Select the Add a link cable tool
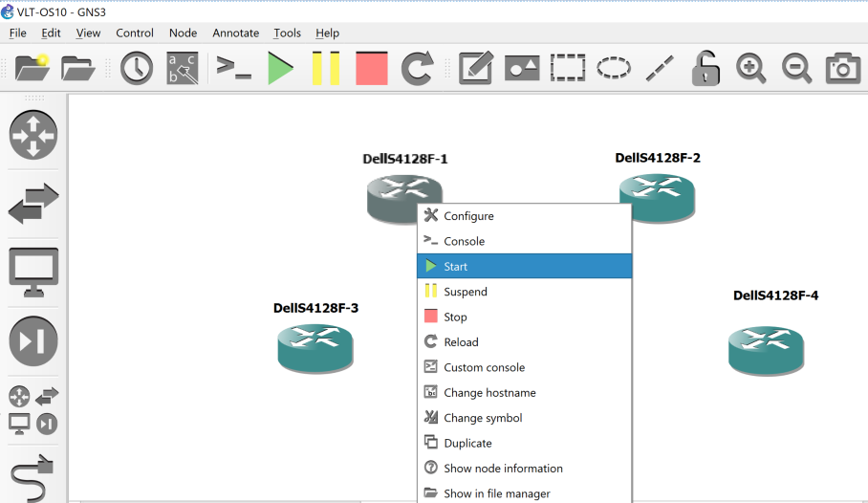The height and width of the screenshot is (503, 868). [x=33, y=479]
